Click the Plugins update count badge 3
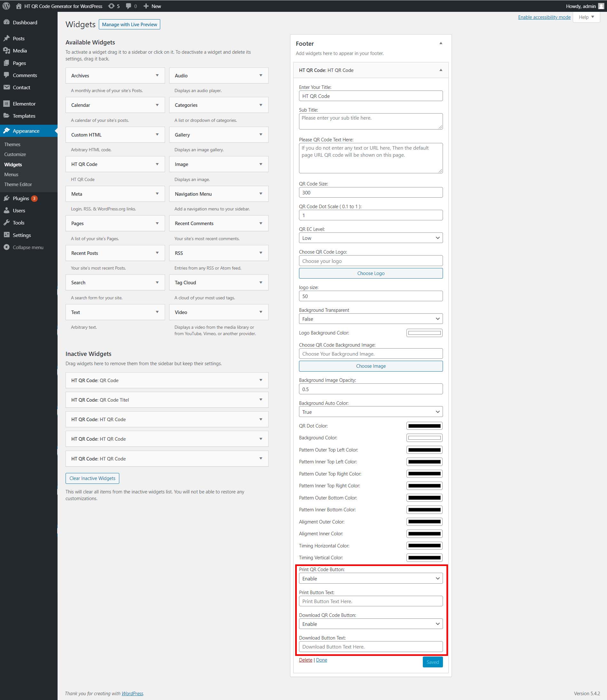Viewport: 607px width, 700px height. pyautogui.click(x=34, y=199)
